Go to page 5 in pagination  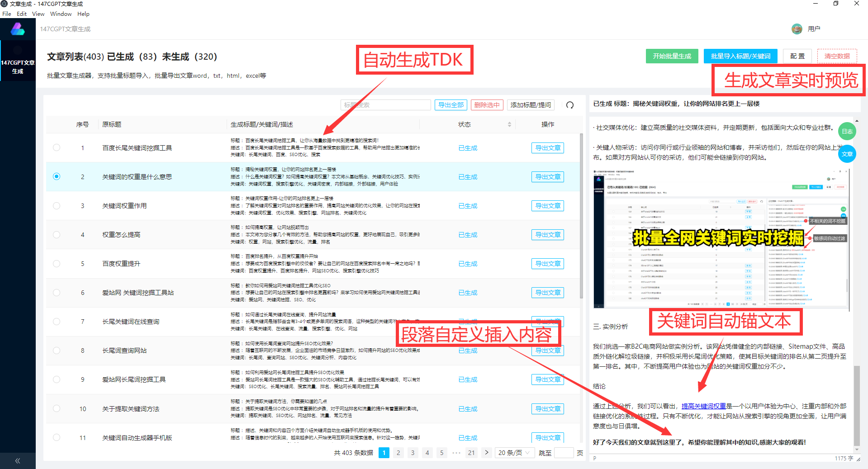pos(441,452)
